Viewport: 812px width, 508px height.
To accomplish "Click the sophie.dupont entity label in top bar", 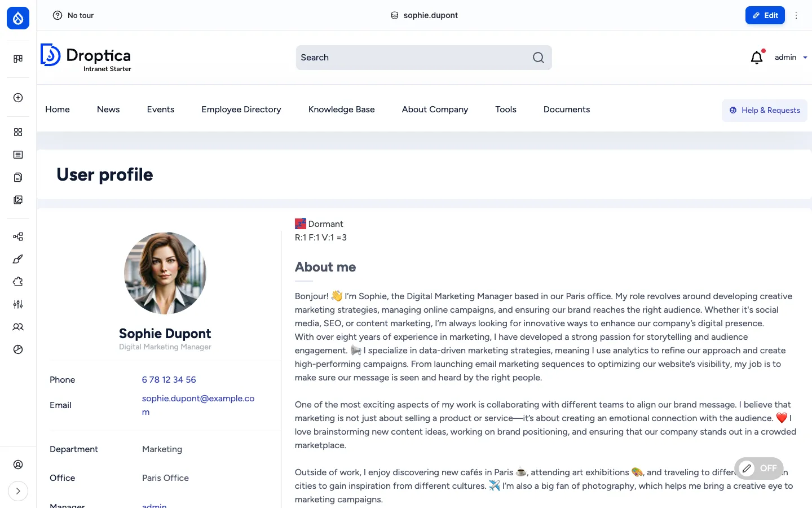I will [x=424, y=15].
